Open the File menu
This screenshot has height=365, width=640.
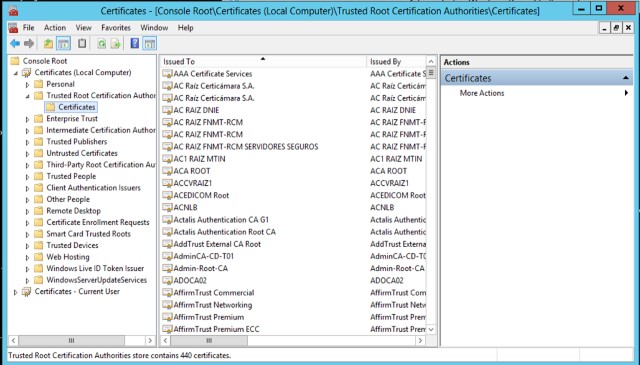coord(29,28)
